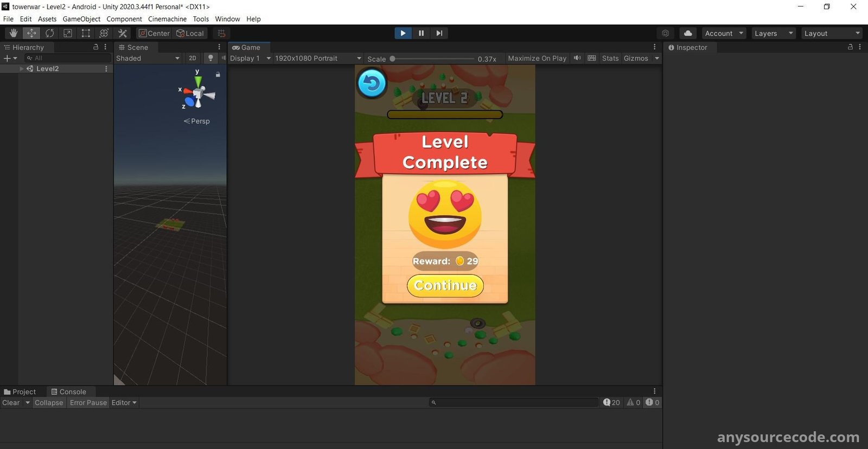Expand the Level2 scene in Hierarchy
Image resolution: width=868 pixels, height=449 pixels.
pos(22,69)
